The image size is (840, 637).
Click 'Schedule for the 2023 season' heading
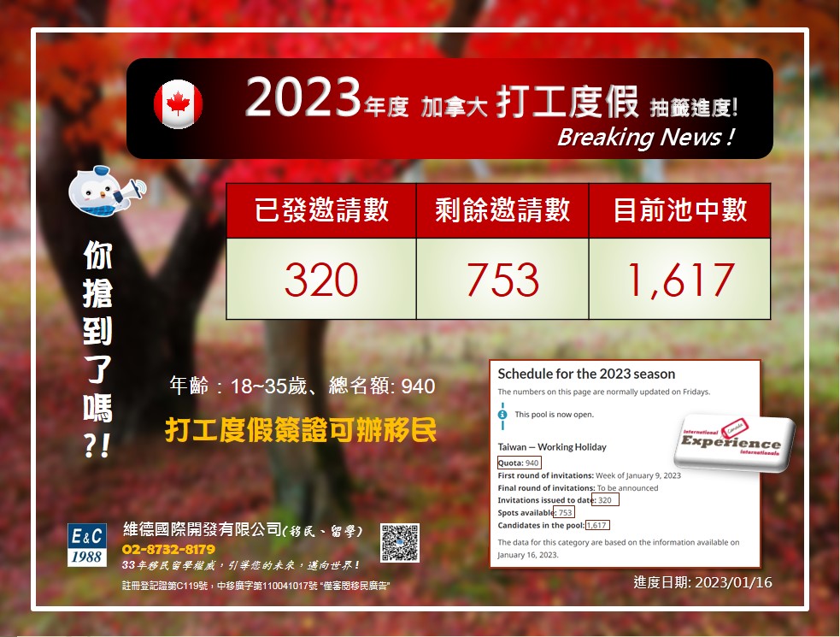click(586, 374)
